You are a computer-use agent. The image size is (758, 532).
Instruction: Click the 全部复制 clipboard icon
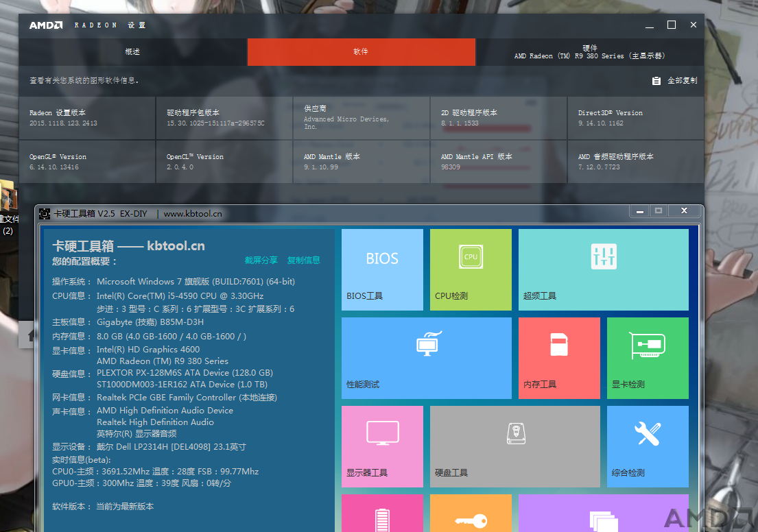point(656,81)
